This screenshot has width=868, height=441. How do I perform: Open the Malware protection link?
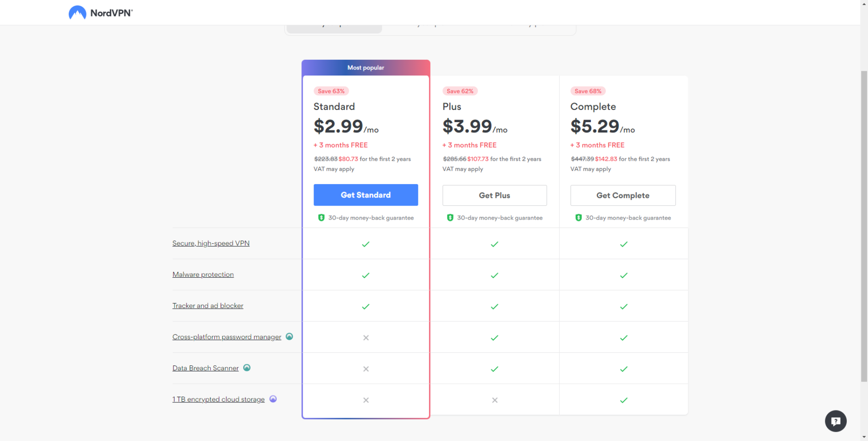[203, 274]
